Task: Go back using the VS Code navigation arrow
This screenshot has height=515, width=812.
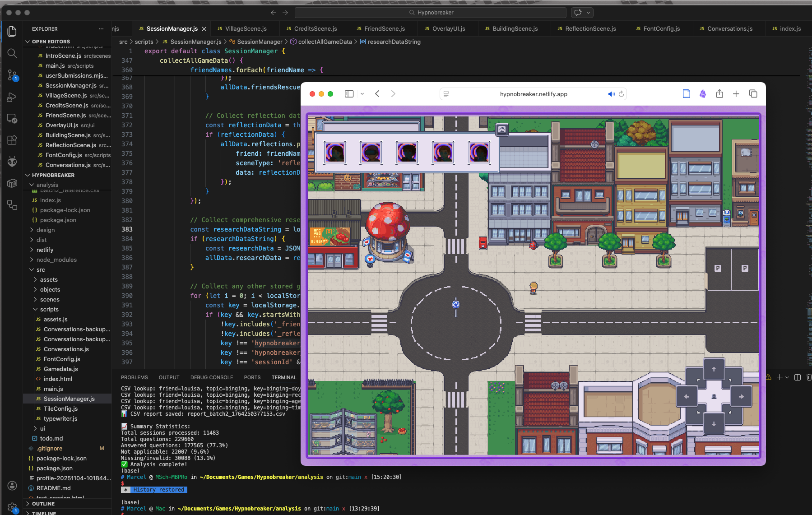Action: point(273,13)
